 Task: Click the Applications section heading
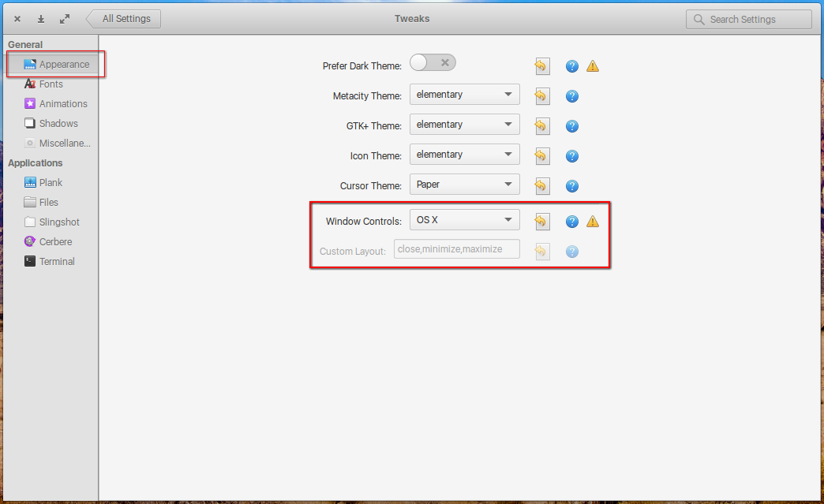[36, 162]
